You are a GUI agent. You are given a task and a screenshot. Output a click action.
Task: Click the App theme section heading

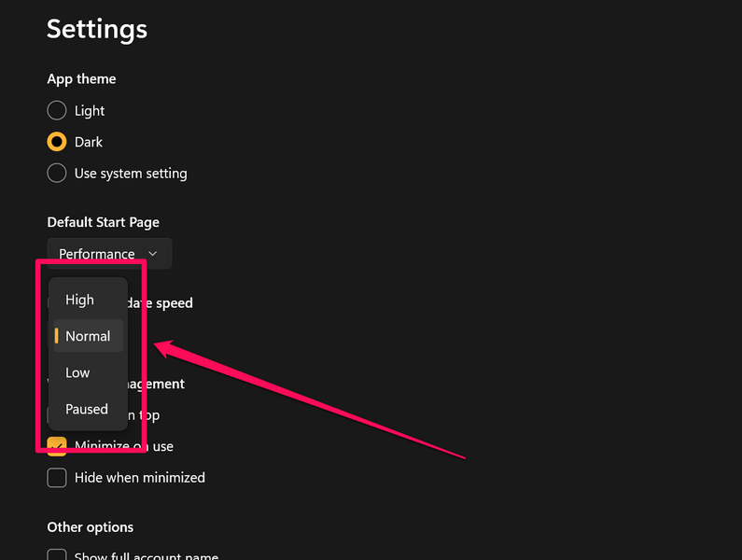click(x=81, y=78)
